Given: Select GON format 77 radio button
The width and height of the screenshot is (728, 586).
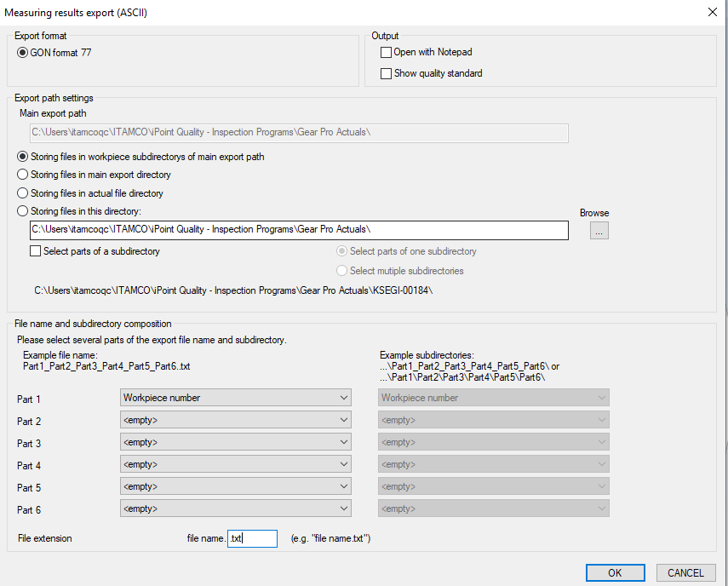Looking at the screenshot, I should (23, 53).
